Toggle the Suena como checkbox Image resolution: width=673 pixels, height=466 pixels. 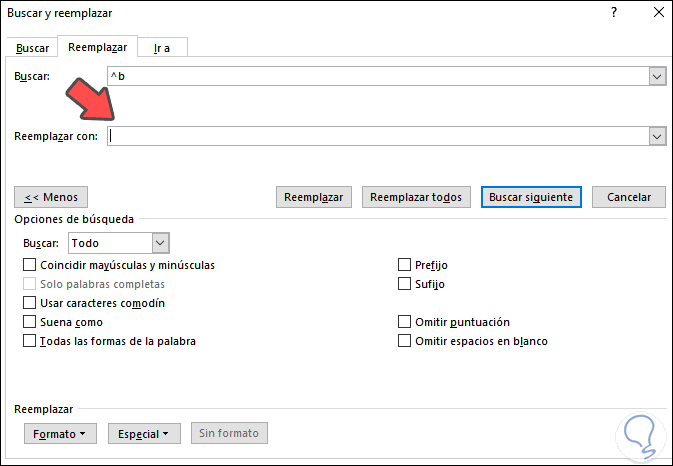[29, 322]
